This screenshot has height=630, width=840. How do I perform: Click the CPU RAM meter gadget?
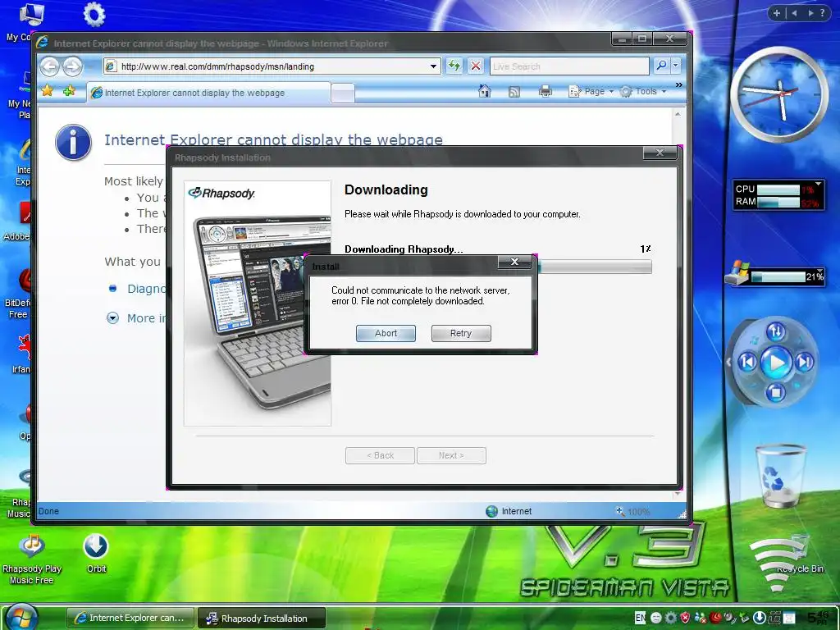(778, 195)
